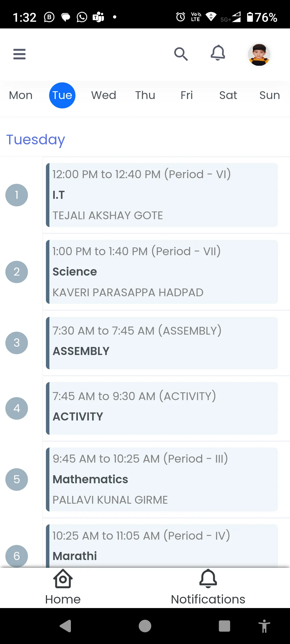Open notifications bell in top bar
The width and height of the screenshot is (290, 644).
pyautogui.click(x=218, y=53)
